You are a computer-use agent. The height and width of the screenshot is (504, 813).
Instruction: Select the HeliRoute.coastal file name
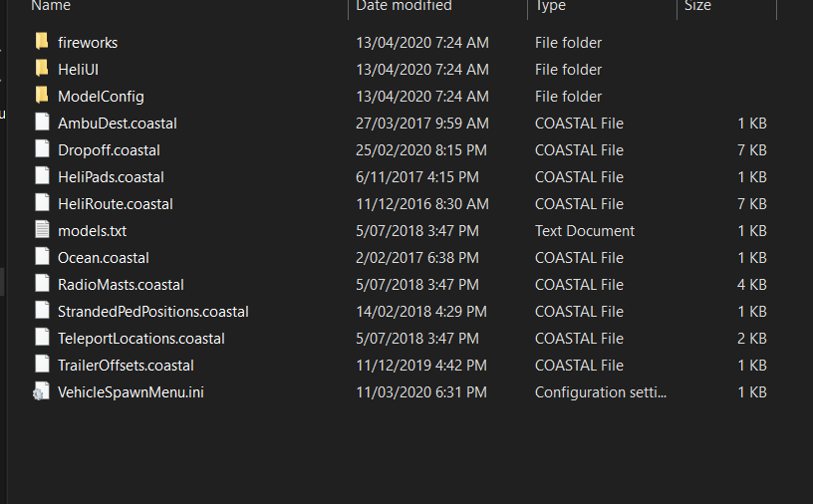click(x=116, y=204)
